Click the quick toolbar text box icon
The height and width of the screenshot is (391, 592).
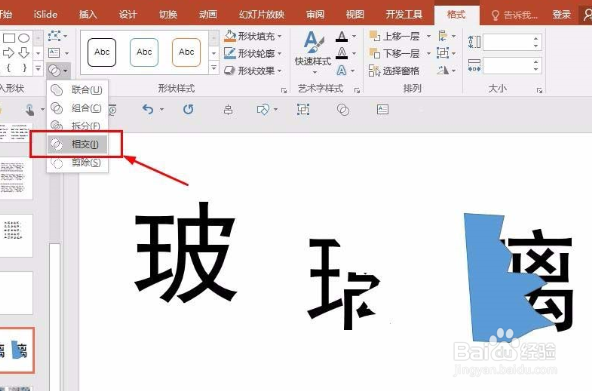(383, 109)
